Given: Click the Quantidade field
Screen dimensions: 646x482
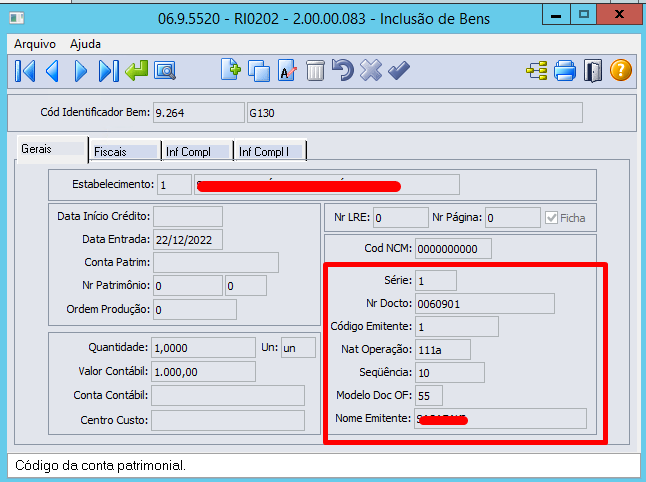Looking at the screenshot, I should 204,348.
